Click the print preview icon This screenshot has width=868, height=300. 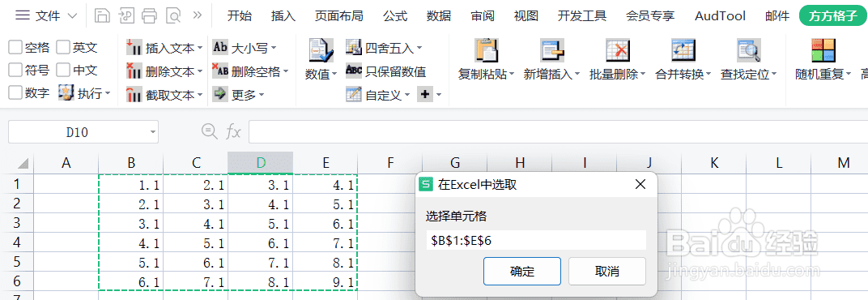pos(173,16)
